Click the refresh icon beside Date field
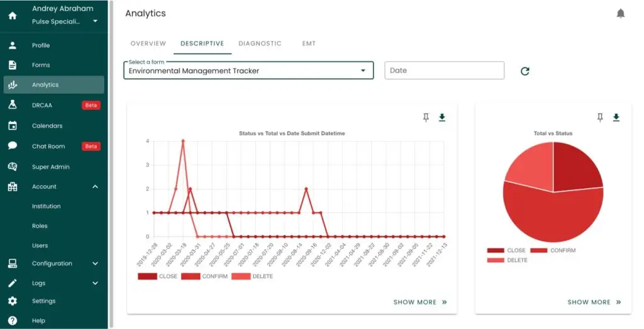The image size is (644, 329). 525,71
